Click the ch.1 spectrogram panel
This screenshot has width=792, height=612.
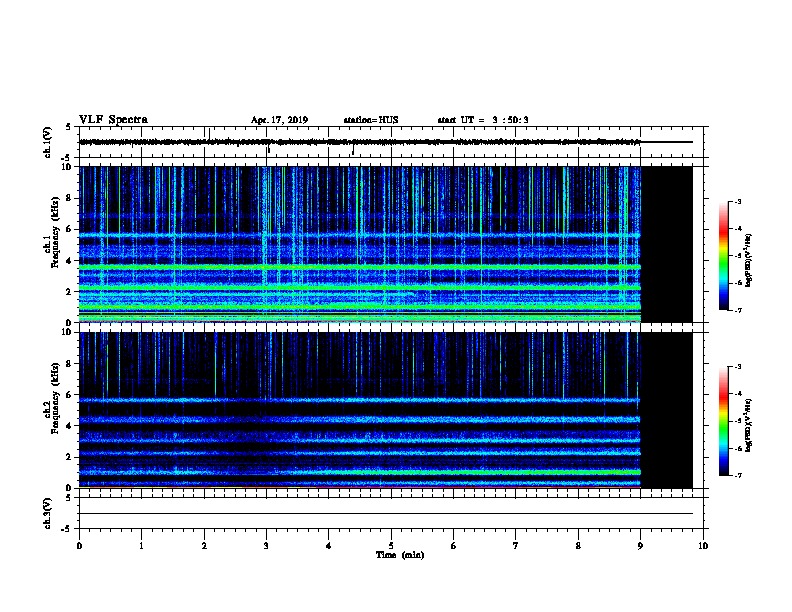point(386,244)
